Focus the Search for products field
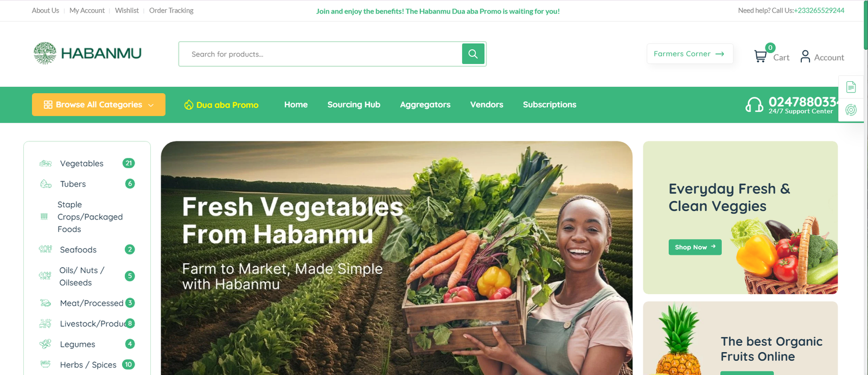 coord(321,54)
